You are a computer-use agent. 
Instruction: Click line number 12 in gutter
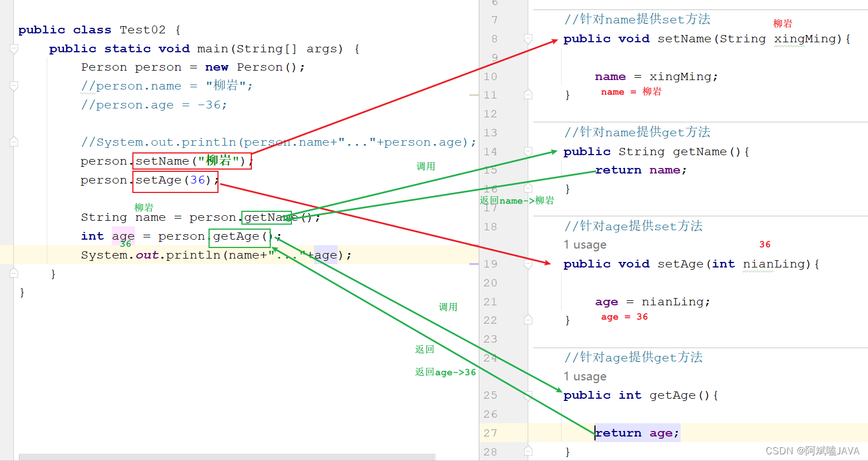[490, 114]
